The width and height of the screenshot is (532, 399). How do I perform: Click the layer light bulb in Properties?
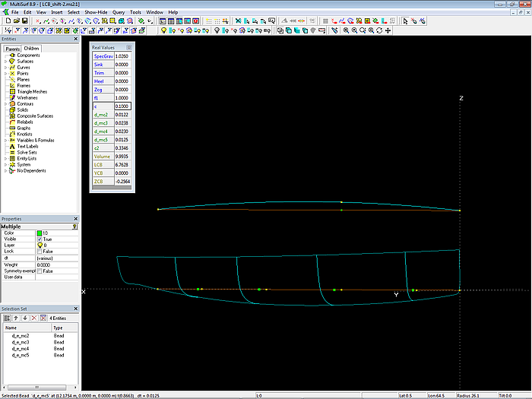click(40, 245)
